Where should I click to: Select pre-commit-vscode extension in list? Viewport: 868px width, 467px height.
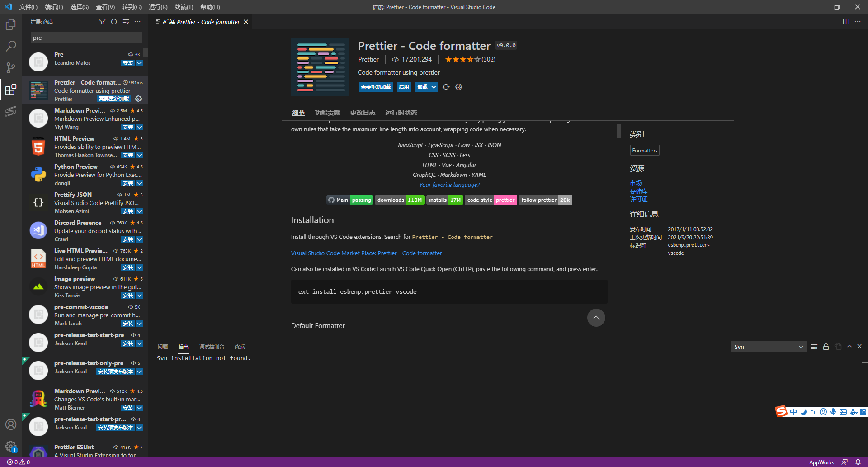point(85,315)
